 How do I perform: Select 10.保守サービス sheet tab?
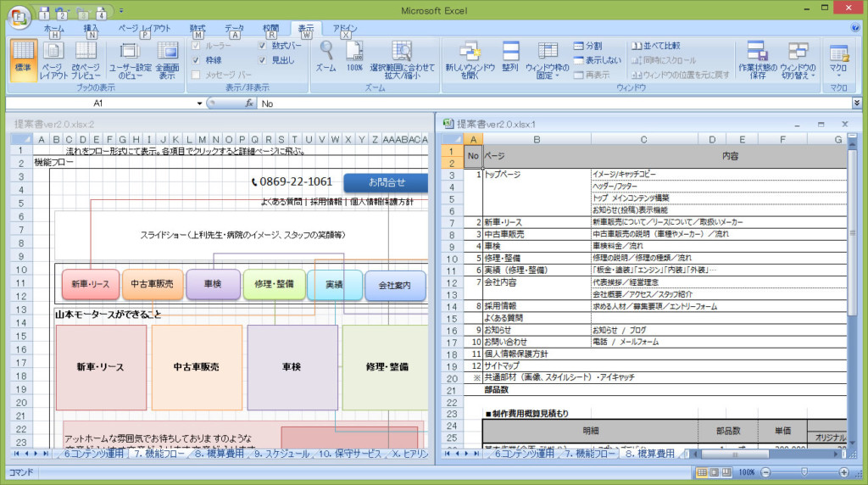coord(350,454)
